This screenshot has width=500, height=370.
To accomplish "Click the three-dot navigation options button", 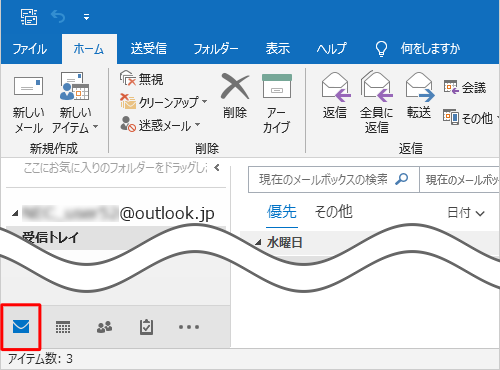I will [x=189, y=327].
